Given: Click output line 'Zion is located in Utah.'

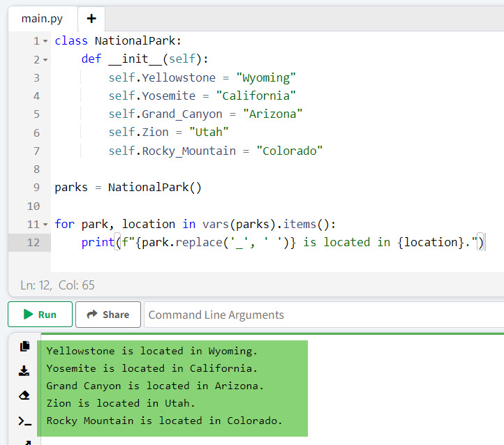Looking at the screenshot, I should coord(121,403).
